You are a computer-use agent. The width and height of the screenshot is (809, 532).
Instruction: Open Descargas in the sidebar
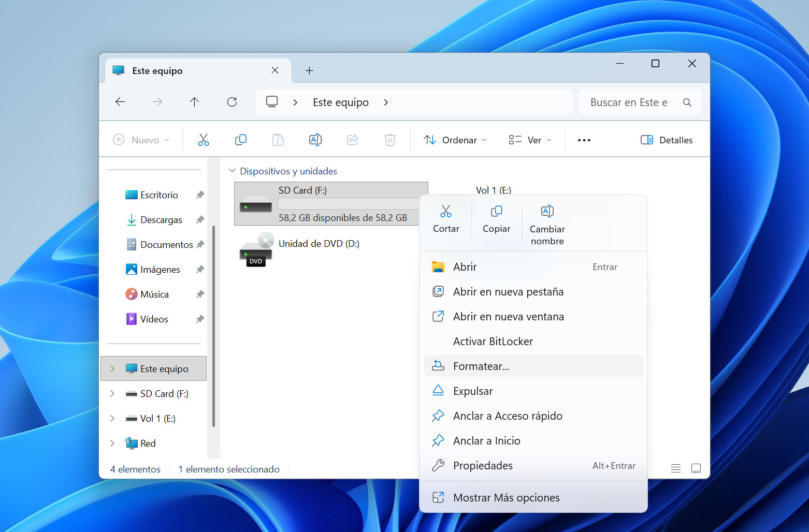(x=153, y=220)
